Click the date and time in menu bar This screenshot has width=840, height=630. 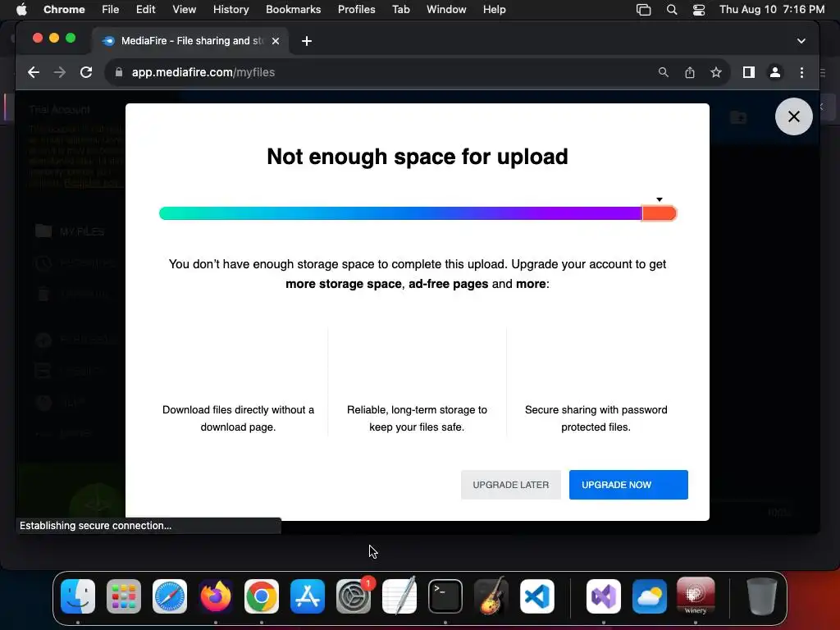click(x=771, y=10)
